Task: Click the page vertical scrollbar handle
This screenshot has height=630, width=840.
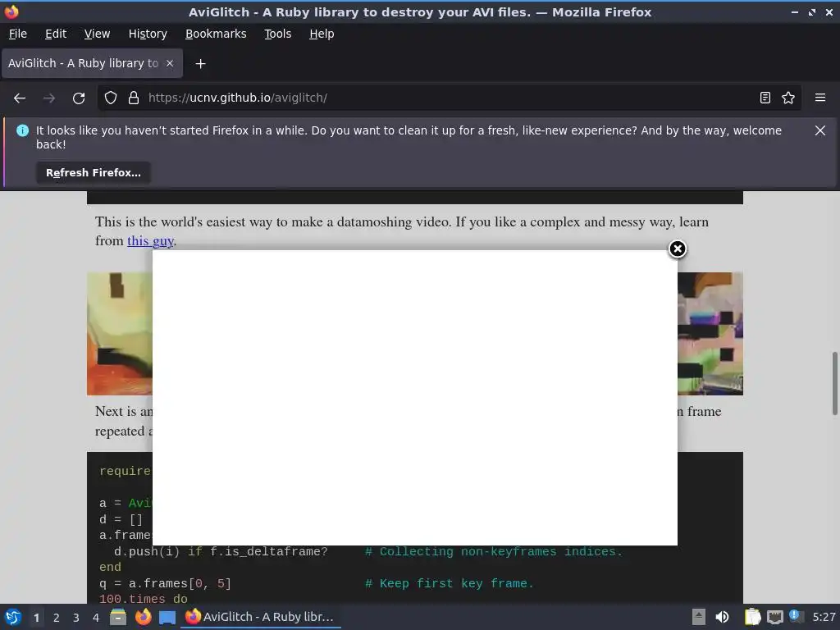Action: 834,383
